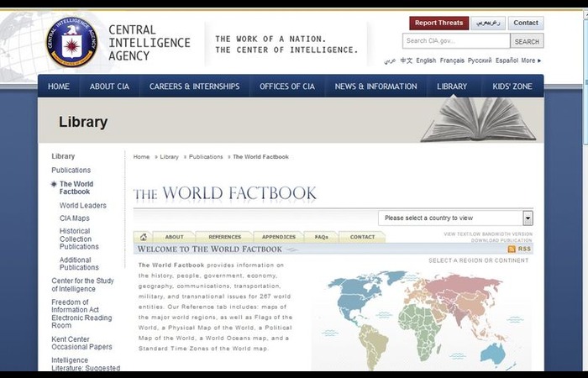Click The World Factbook title banner

click(x=224, y=194)
